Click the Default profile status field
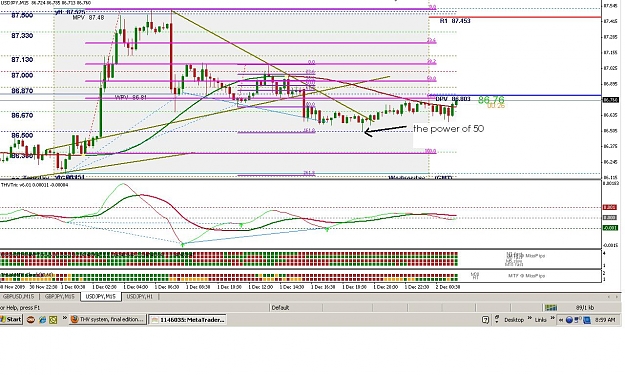Screen dimensions: 625x375 pyautogui.click(x=280, y=308)
